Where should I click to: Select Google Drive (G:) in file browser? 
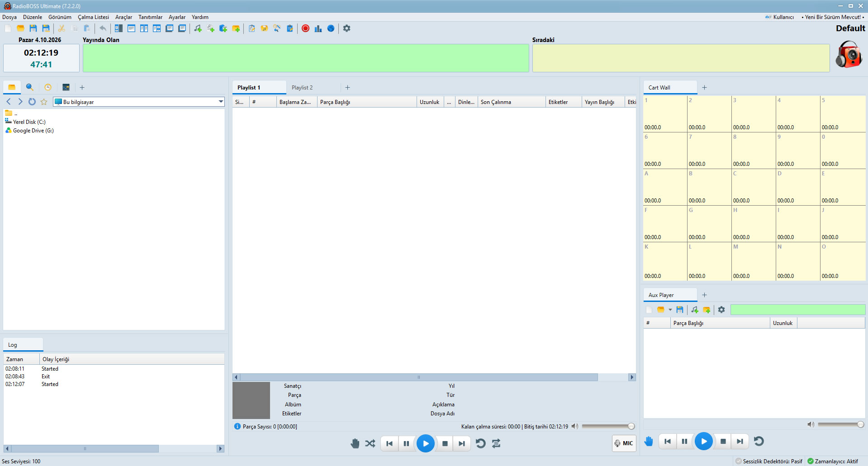[29, 131]
